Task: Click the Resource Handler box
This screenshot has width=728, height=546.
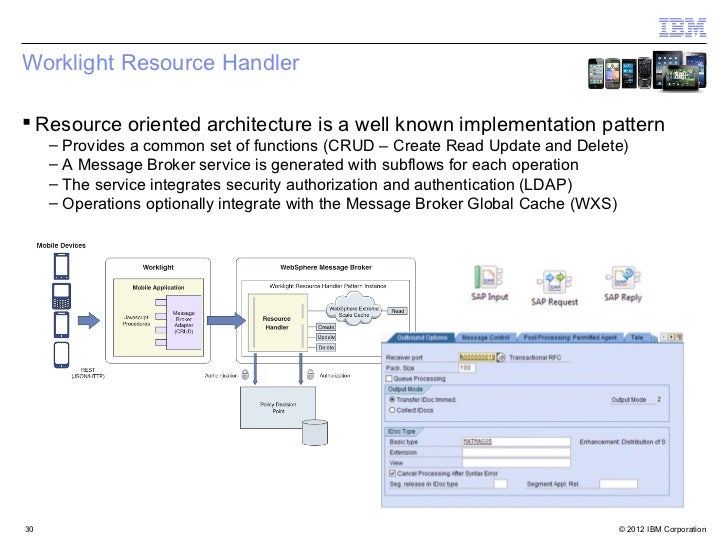Action: click(x=277, y=323)
